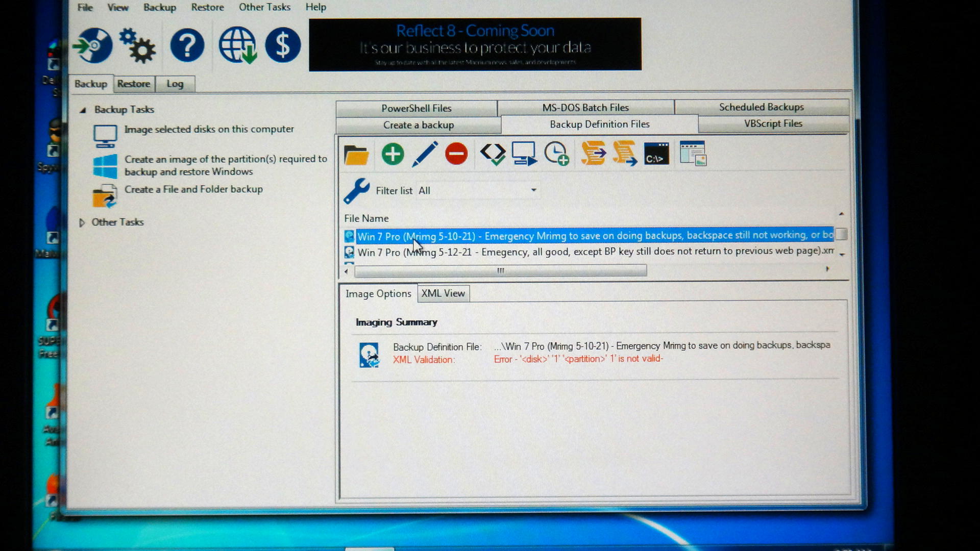Switch to the Scheduled Backups tab
The image size is (980, 551).
[x=761, y=107]
